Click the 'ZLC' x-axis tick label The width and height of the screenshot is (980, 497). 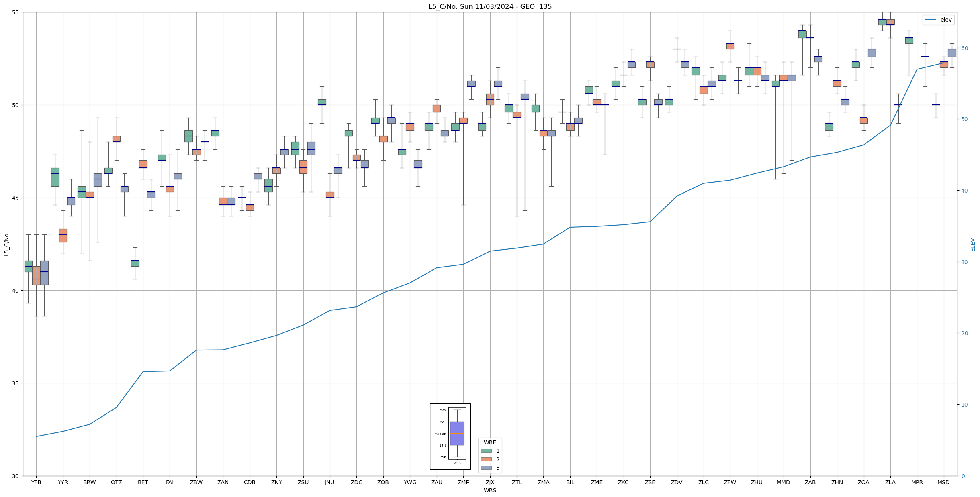704,482
